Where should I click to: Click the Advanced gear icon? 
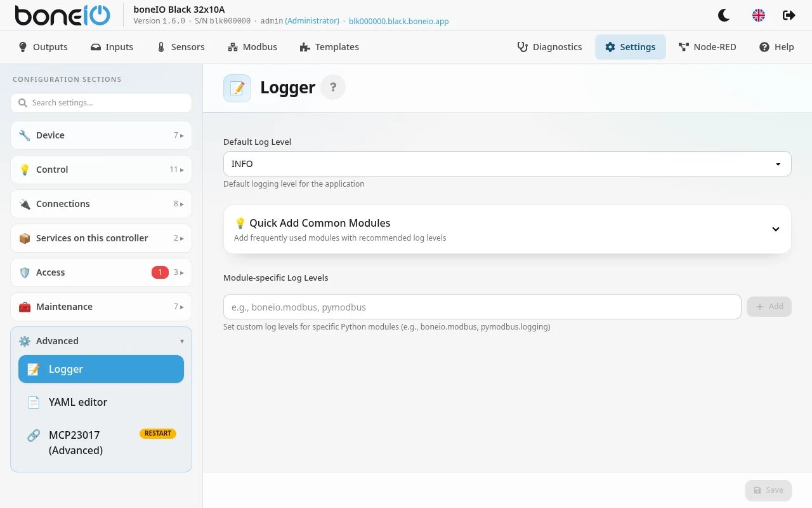point(25,341)
